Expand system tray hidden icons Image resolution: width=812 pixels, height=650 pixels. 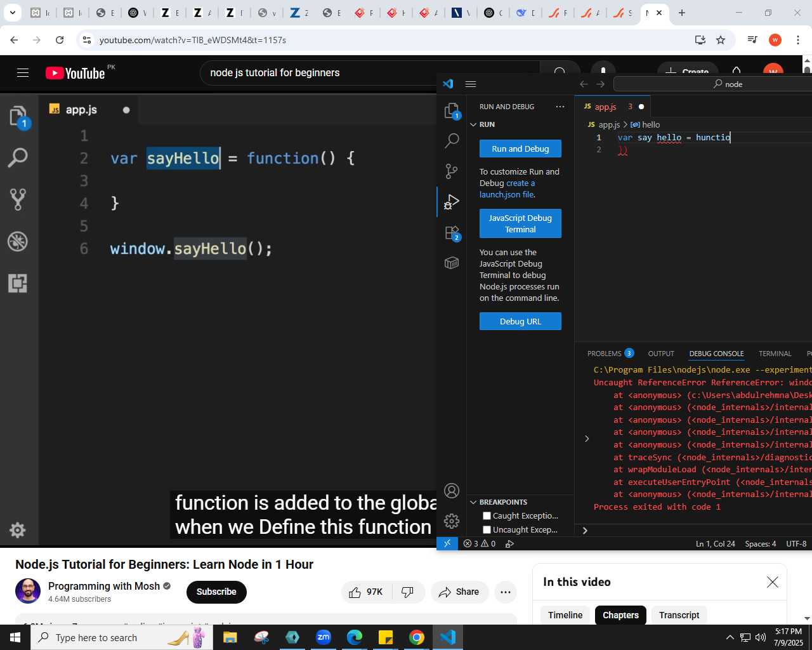730,637
